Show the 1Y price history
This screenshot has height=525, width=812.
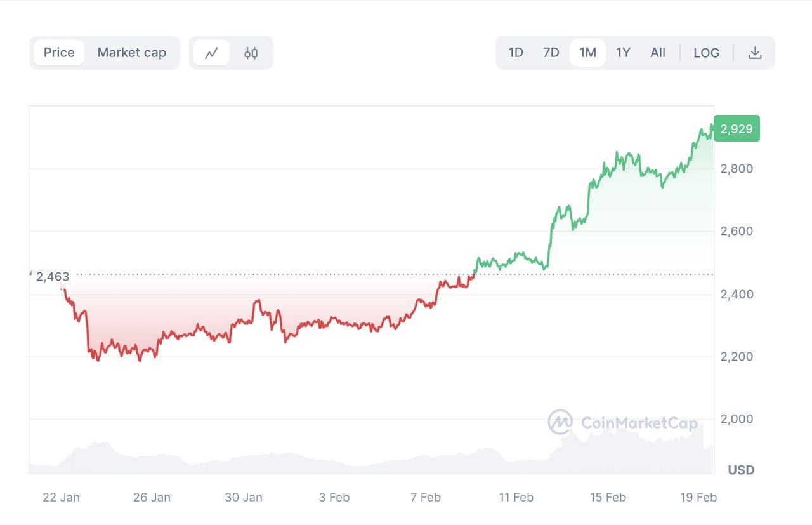point(623,53)
